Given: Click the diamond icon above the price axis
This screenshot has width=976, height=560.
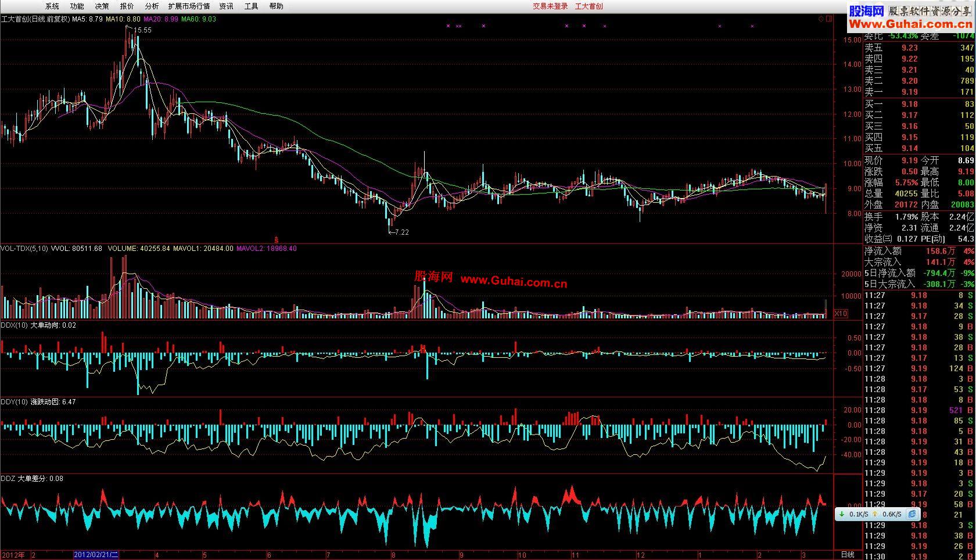Looking at the screenshot, I should click(821, 19).
